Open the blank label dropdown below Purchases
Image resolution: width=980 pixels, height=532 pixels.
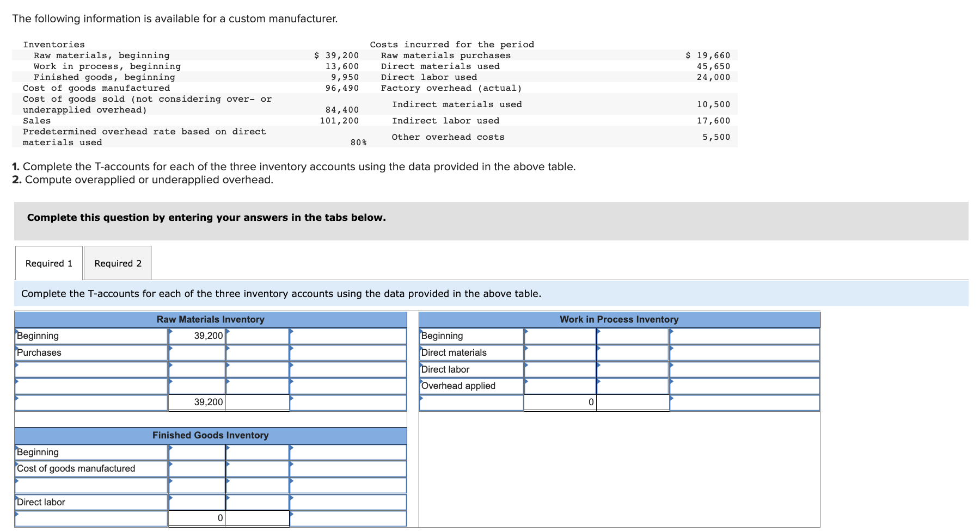(91, 369)
